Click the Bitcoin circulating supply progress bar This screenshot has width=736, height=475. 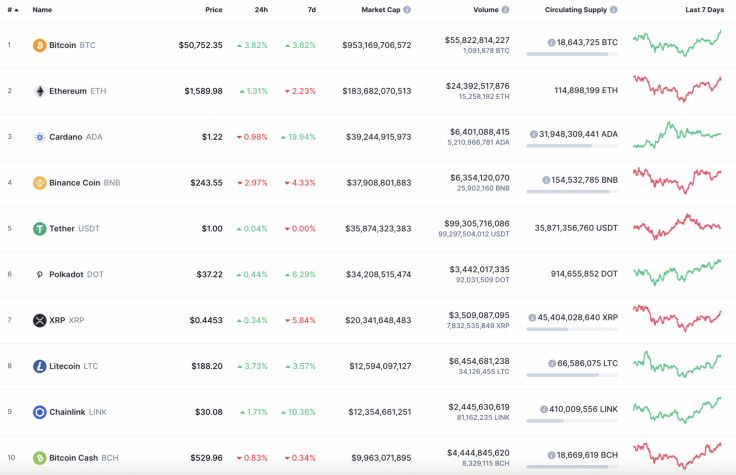click(572, 54)
